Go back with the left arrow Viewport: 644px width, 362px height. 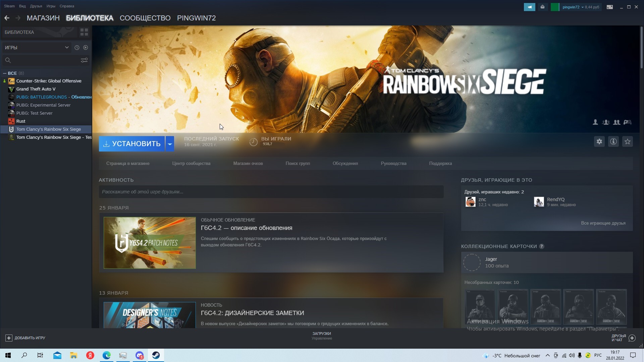[x=7, y=18]
